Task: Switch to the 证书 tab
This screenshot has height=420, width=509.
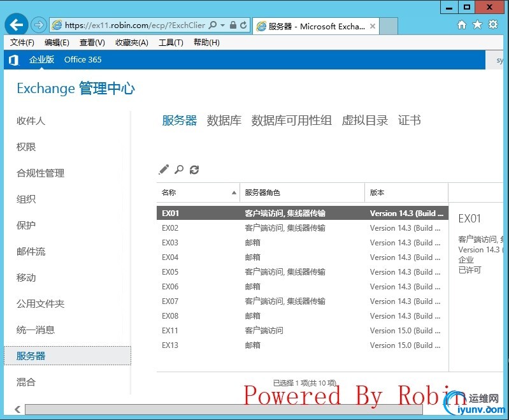Action: (410, 120)
